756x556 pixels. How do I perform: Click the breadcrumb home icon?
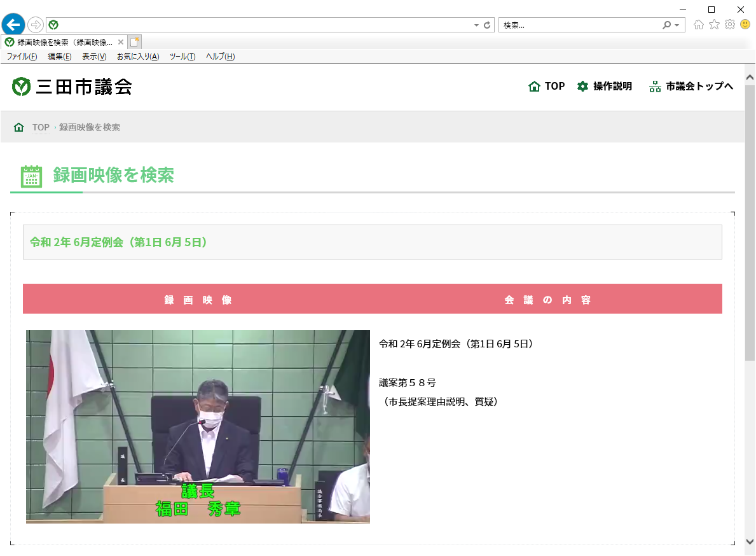coord(19,127)
